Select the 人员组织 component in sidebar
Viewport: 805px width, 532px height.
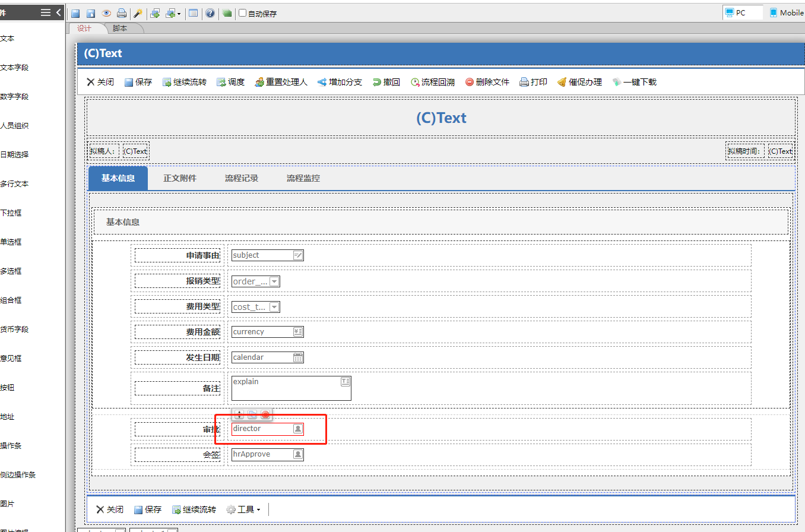(14, 126)
